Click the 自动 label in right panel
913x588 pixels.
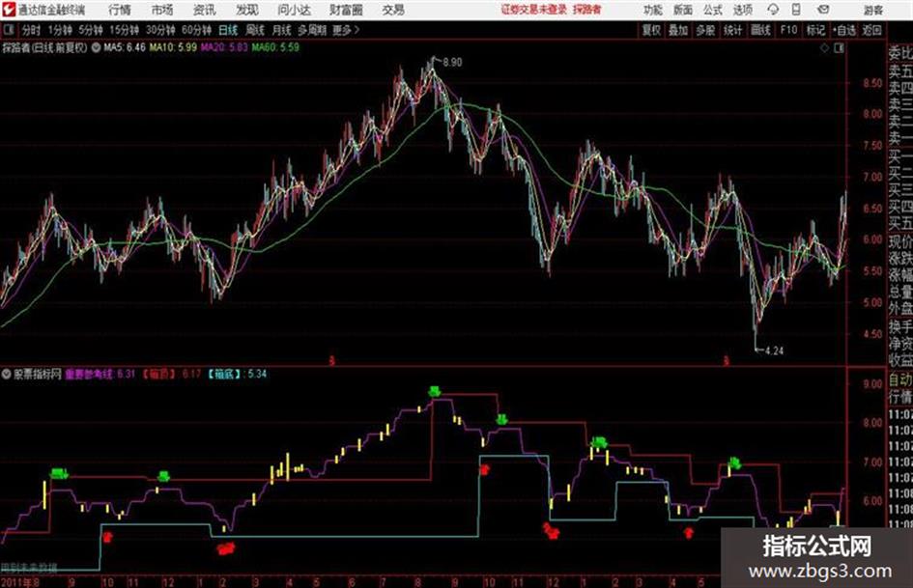[900, 380]
